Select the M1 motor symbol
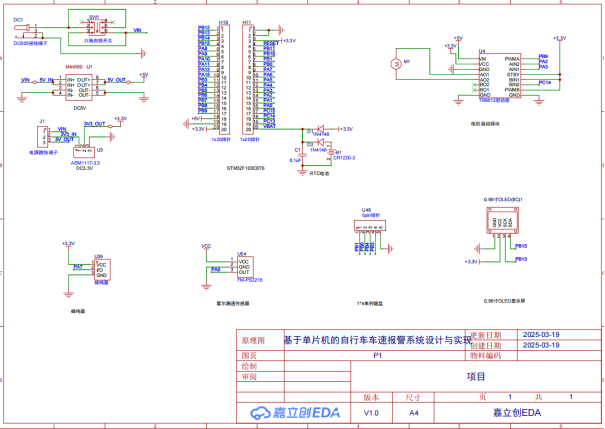 pyautogui.click(x=396, y=64)
